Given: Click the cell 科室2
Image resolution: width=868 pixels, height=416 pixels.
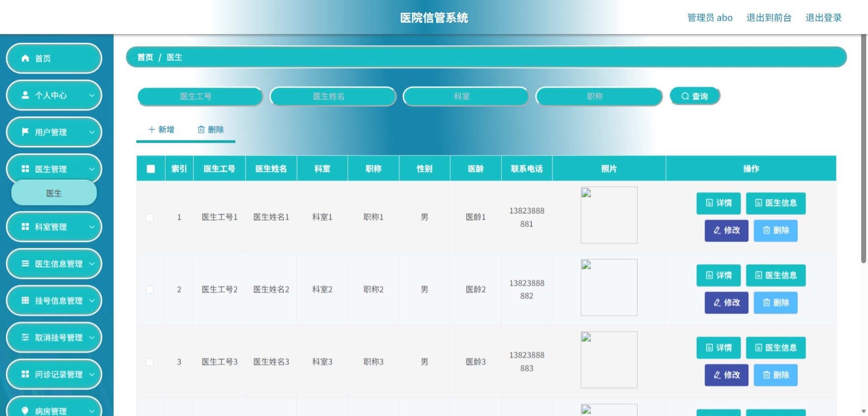Looking at the screenshot, I should coord(322,289).
